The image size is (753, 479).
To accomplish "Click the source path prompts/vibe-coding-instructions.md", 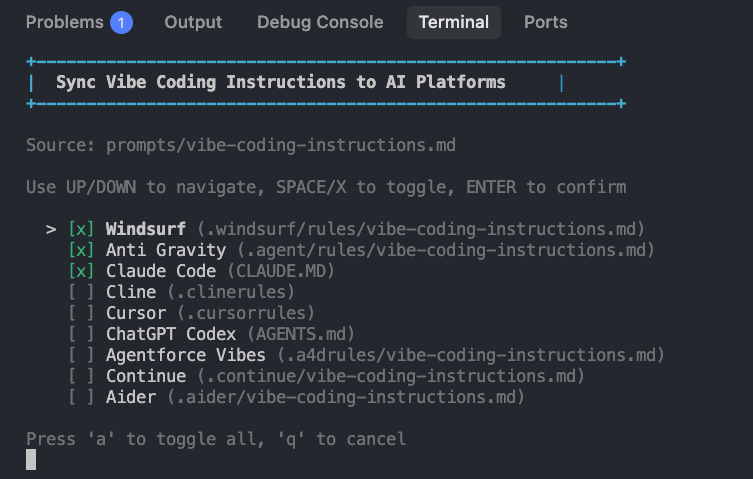I will [x=281, y=145].
